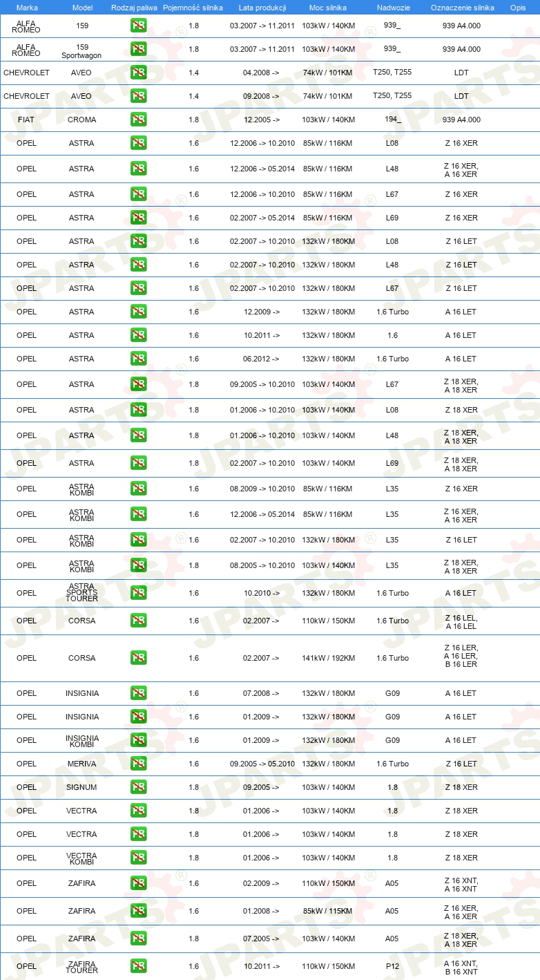Click the 09.2005 -> 05.2010 date cell

[x=262, y=764]
